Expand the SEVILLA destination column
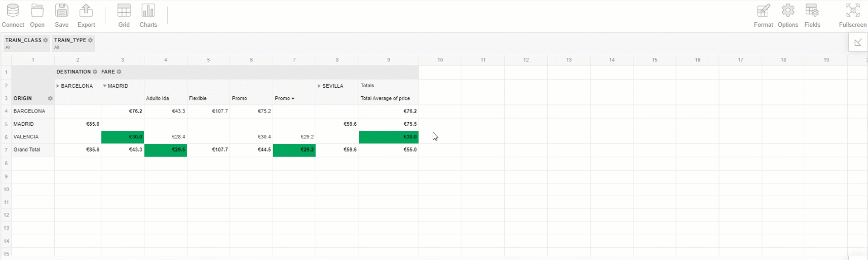The image size is (868, 260). [x=319, y=86]
